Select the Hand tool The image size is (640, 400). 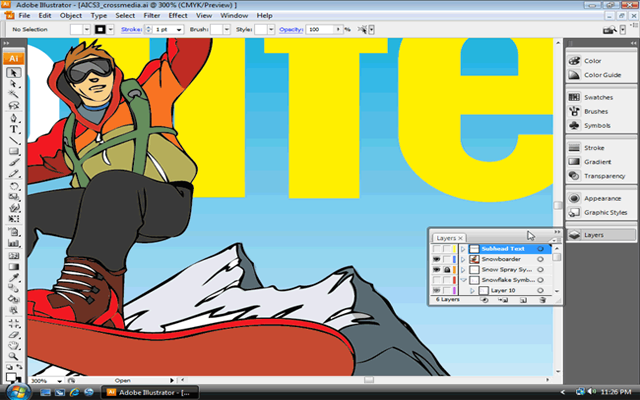[13, 345]
